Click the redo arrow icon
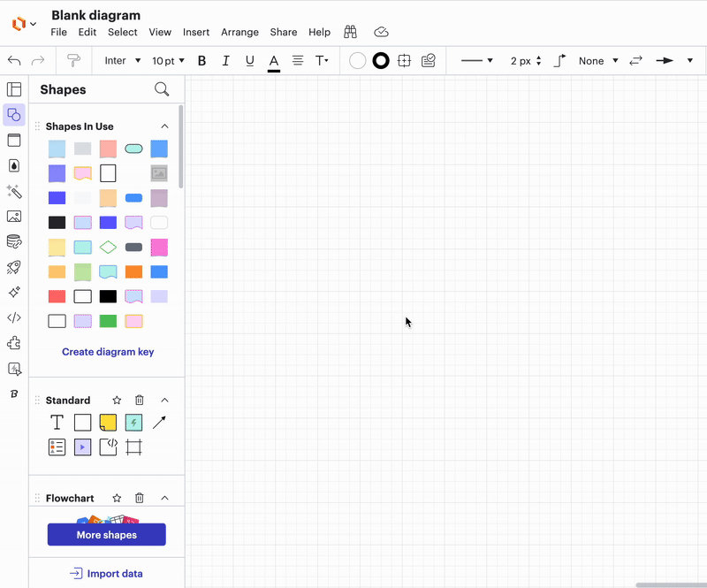This screenshot has height=588, width=707. 38,60
